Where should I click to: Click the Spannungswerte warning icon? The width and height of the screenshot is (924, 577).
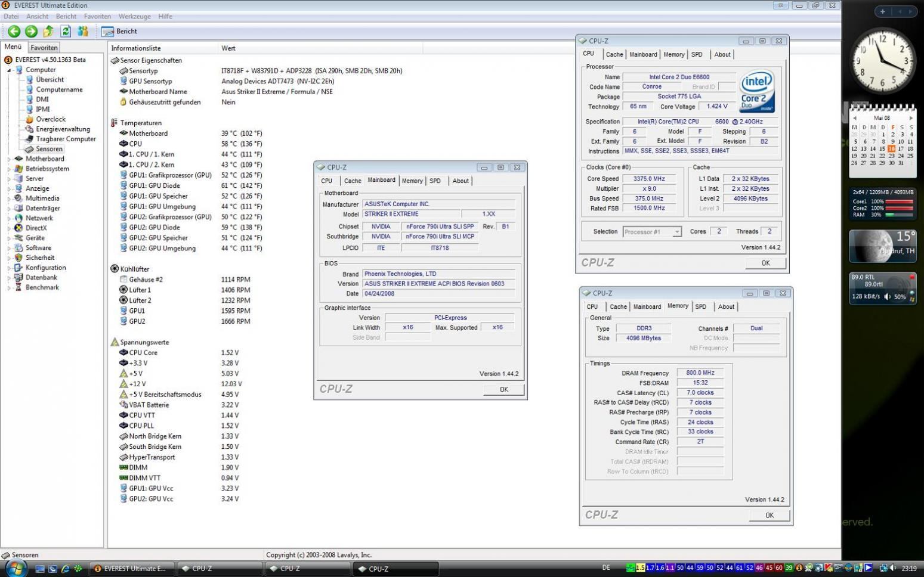click(x=115, y=342)
